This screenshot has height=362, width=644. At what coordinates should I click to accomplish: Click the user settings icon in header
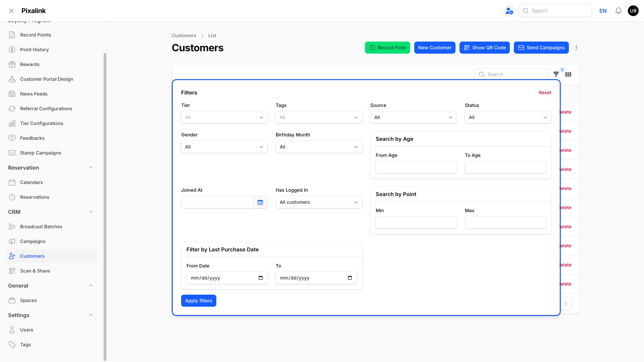[509, 11]
